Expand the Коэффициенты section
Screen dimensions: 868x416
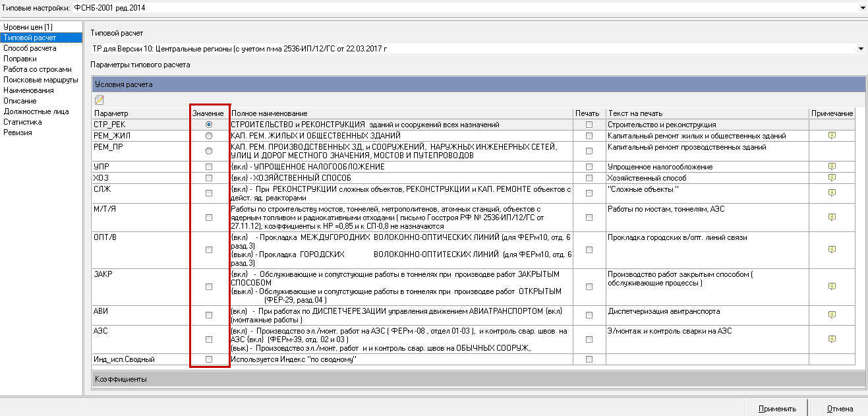point(477,379)
